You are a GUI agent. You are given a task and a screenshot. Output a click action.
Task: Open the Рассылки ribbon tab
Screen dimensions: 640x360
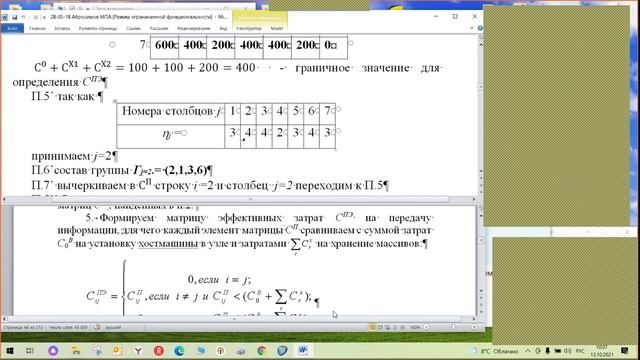tap(159, 29)
